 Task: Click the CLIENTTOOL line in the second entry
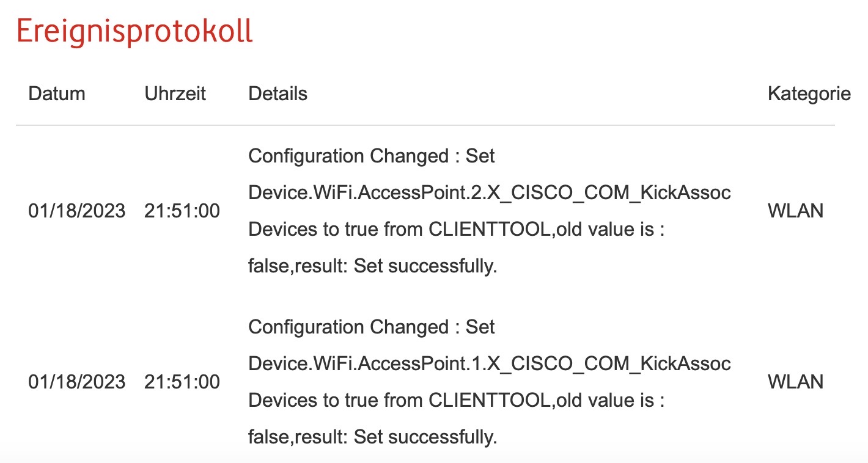point(455,401)
